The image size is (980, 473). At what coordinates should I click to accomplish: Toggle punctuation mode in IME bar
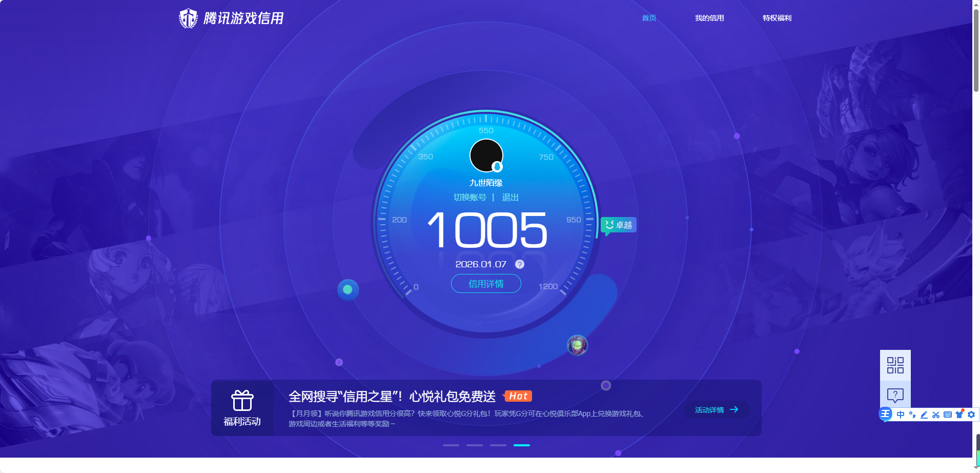[912, 415]
